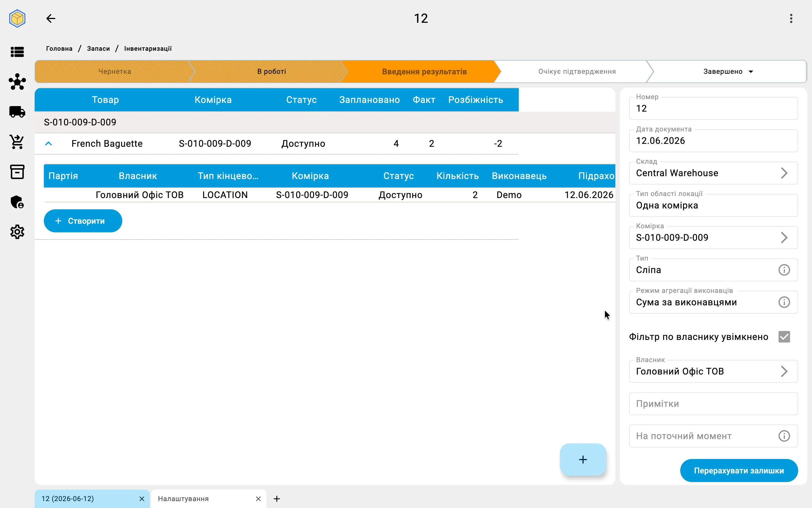The height and width of the screenshot is (508, 812).
Task: Select the В роботі stage
Action: click(271, 71)
